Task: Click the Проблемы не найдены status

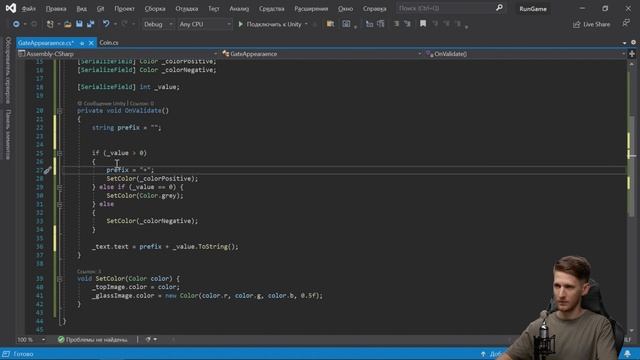Action: (97, 340)
